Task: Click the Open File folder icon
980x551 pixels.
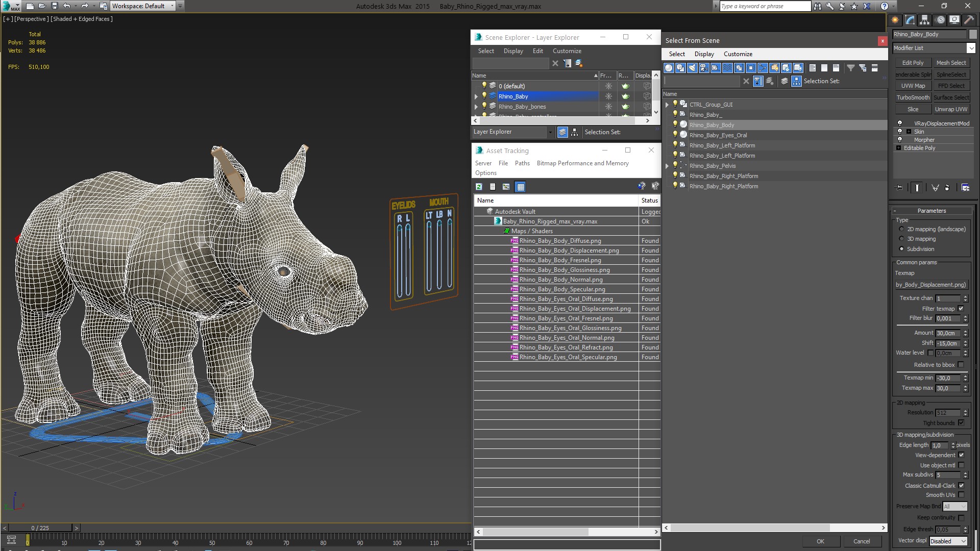Action: click(x=42, y=6)
